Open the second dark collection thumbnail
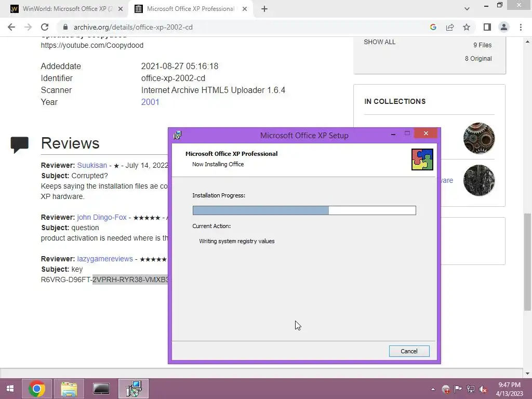 click(478, 180)
